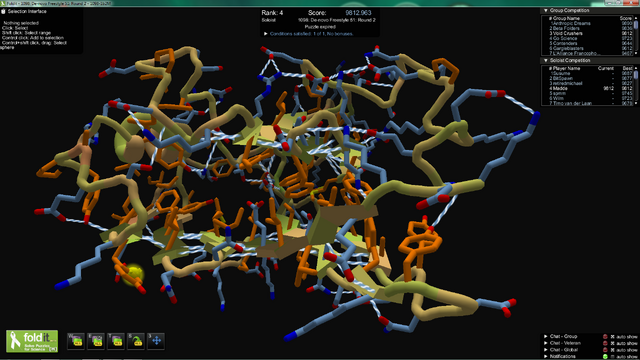Click the T wiggle tool icon
640x360 pixels.
click(x=116, y=341)
